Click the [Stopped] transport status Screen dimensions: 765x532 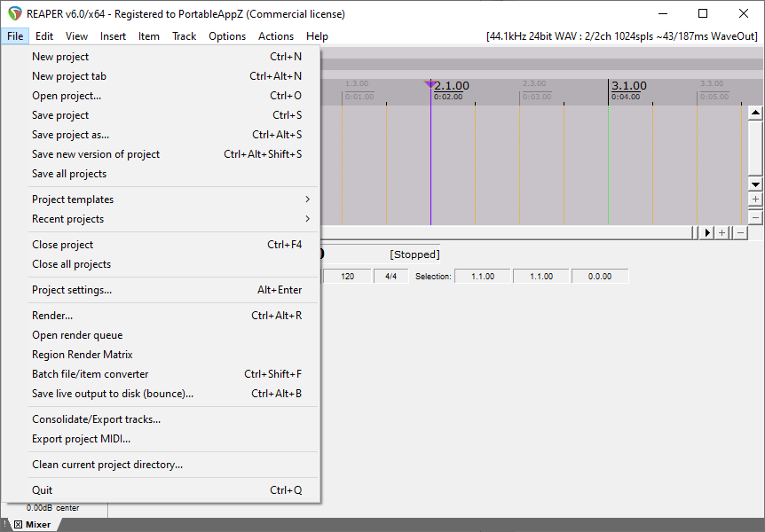tap(414, 254)
